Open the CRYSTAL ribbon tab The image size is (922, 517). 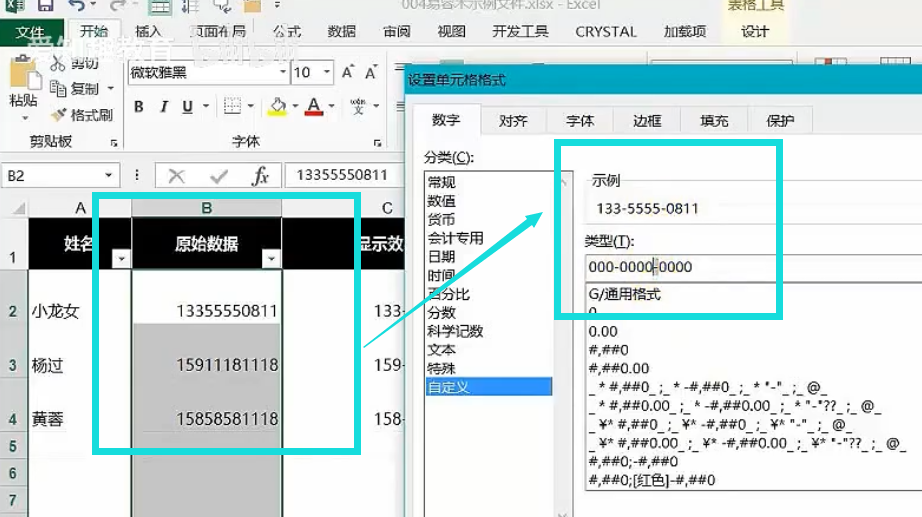(606, 32)
